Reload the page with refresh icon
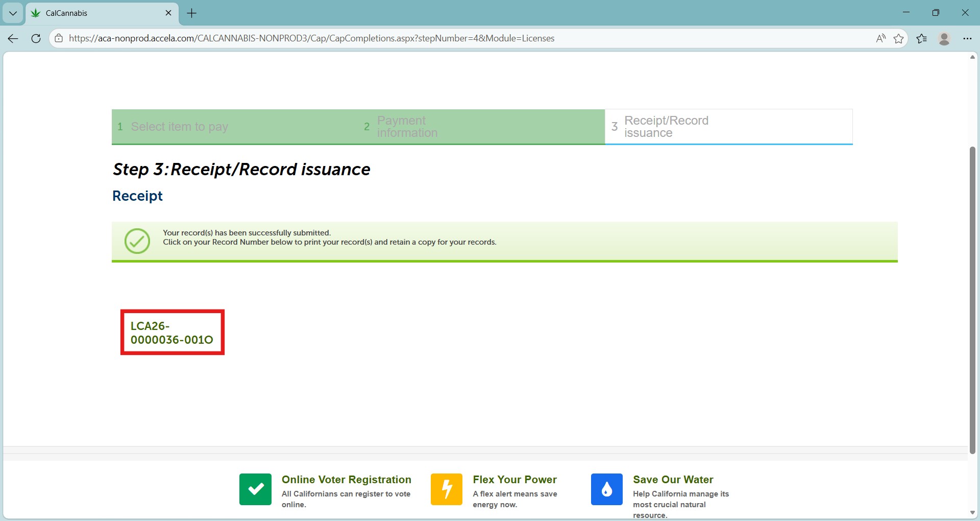The width and height of the screenshot is (980, 521). pyautogui.click(x=36, y=38)
